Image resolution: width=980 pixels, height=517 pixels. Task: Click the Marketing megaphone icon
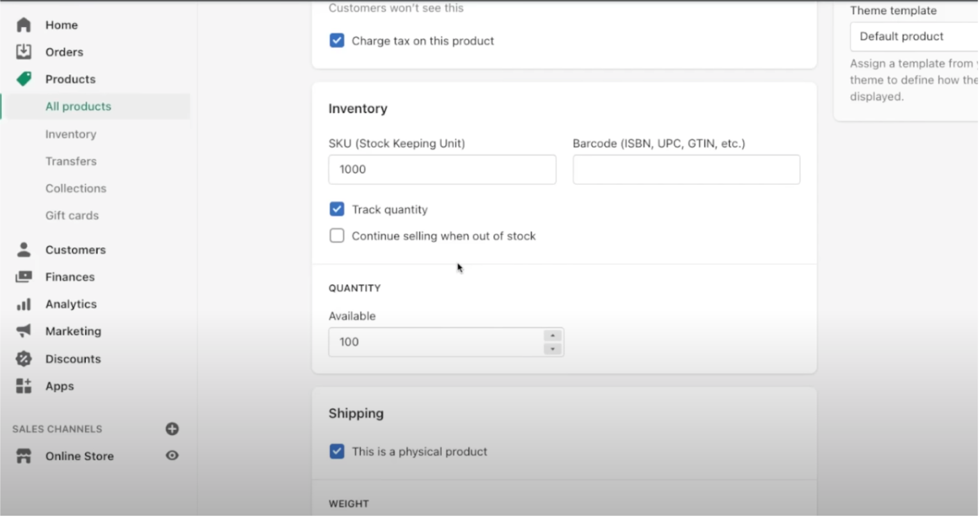pyautogui.click(x=24, y=331)
